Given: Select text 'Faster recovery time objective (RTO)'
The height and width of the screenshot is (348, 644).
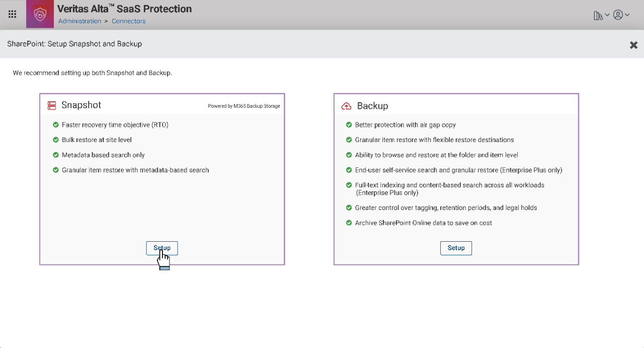Looking at the screenshot, I should (115, 125).
